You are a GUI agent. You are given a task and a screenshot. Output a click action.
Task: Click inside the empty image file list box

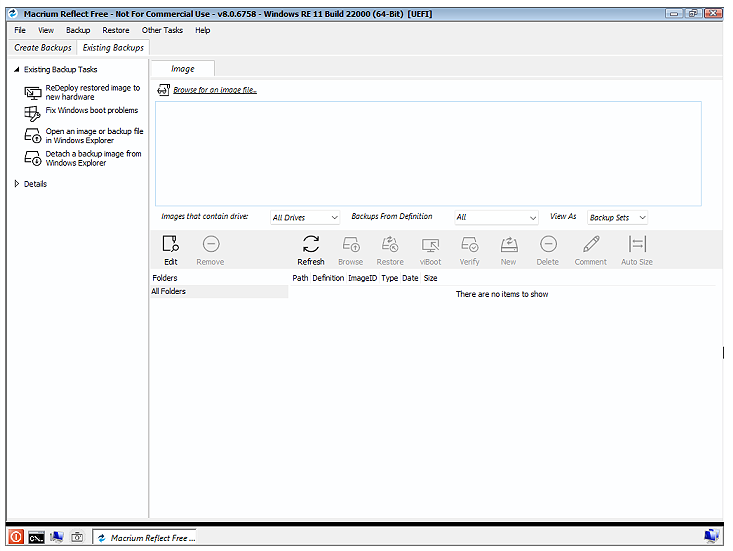point(428,153)
